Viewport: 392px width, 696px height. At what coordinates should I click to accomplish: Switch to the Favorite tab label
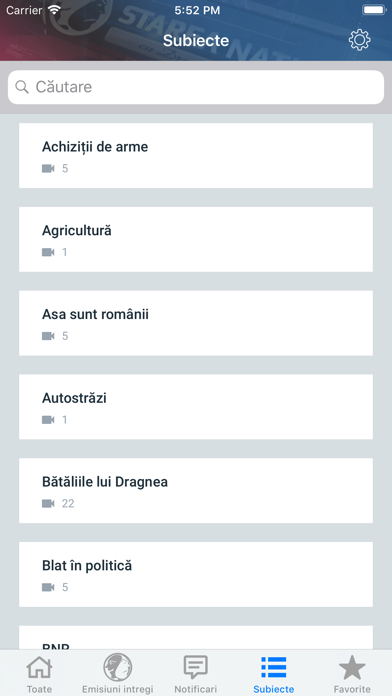[352, 689]
